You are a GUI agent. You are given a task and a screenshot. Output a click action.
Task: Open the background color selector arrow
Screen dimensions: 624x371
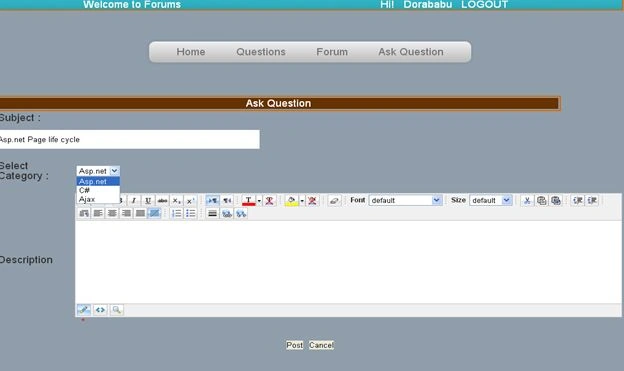302,201
